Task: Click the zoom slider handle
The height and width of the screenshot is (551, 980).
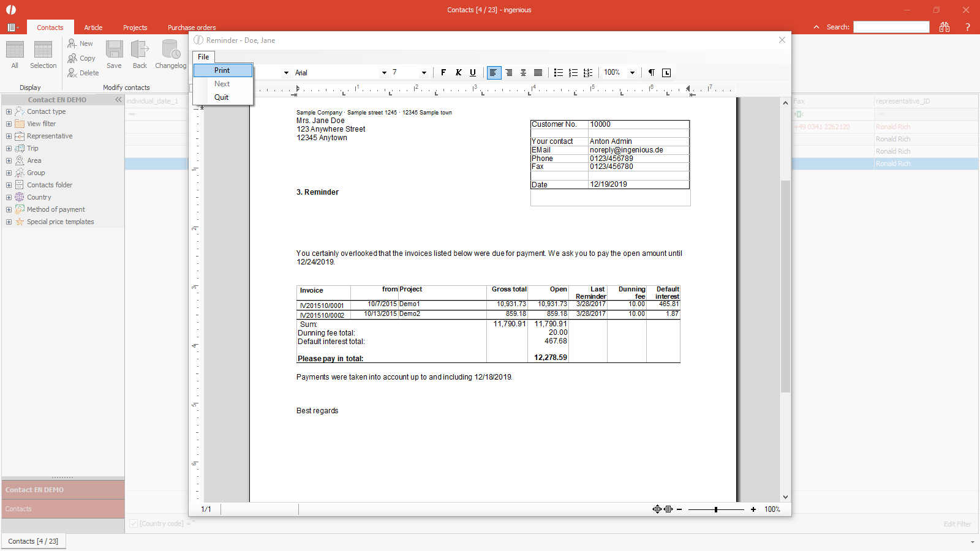Action: [x=715, y=509]
